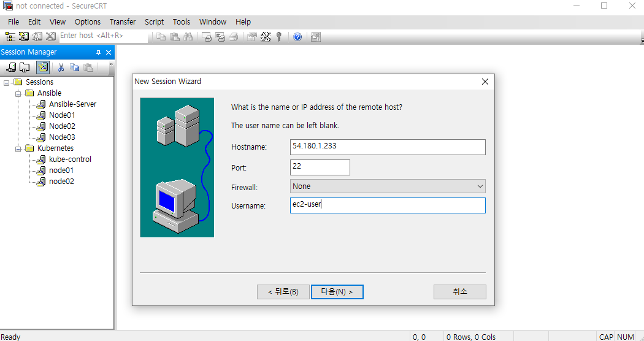
Task: Open the Window menu
Action: tap(213, 22)
